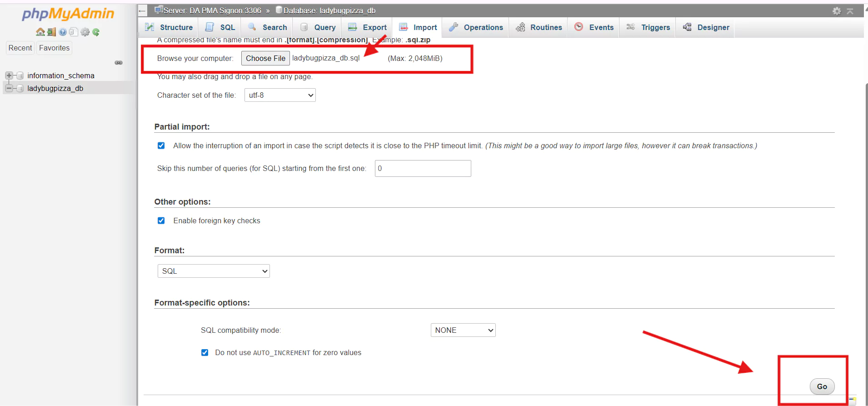Switch to the Search tab
This screenshot has width=868, height=406.
click(267, 27)
